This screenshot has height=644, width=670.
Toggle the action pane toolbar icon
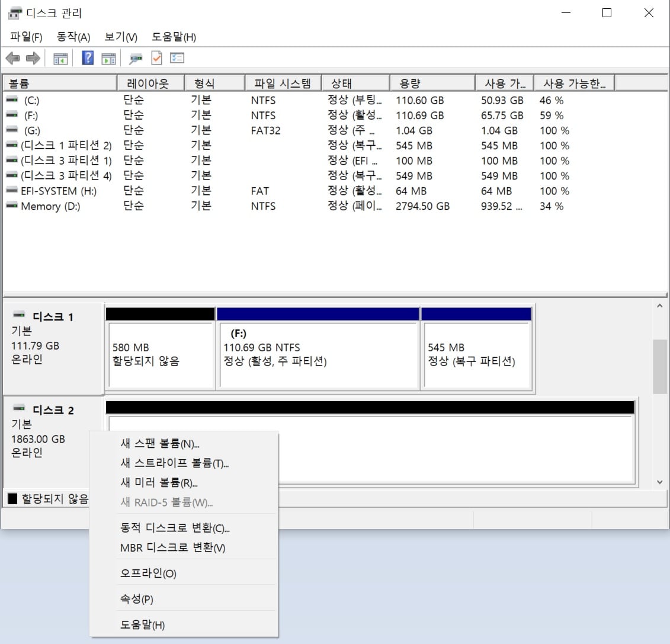tap(108, 59)
